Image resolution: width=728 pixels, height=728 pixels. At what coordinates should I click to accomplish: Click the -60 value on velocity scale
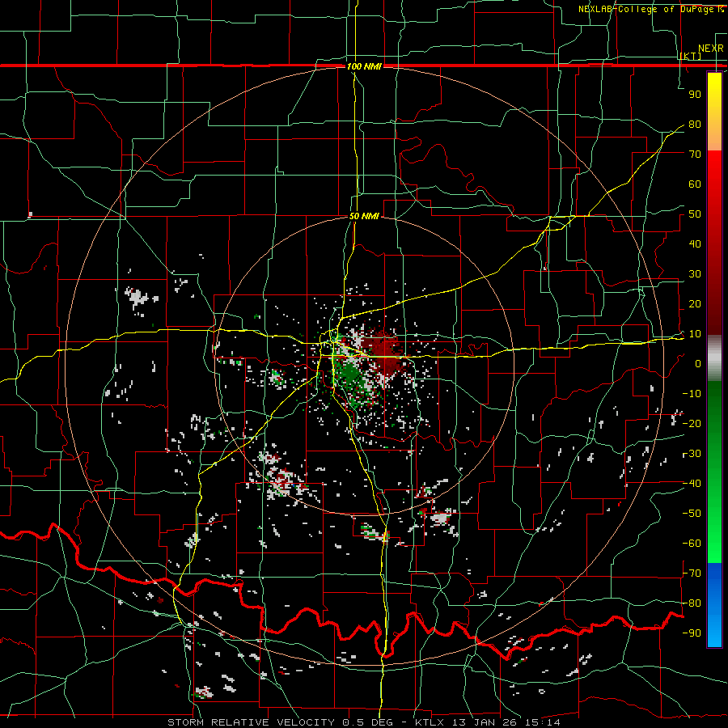pos(692,544)
